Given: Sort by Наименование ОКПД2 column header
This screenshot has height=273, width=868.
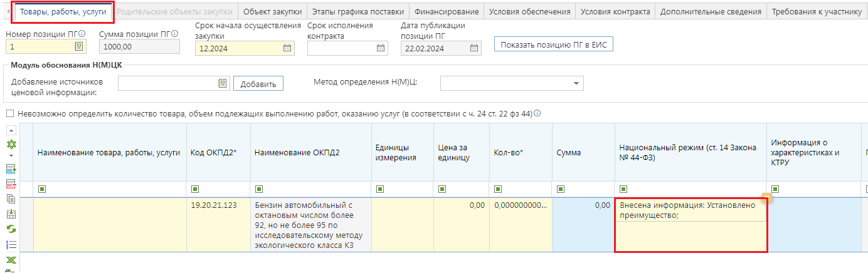Looking at the screenshot, I should 311,152.
